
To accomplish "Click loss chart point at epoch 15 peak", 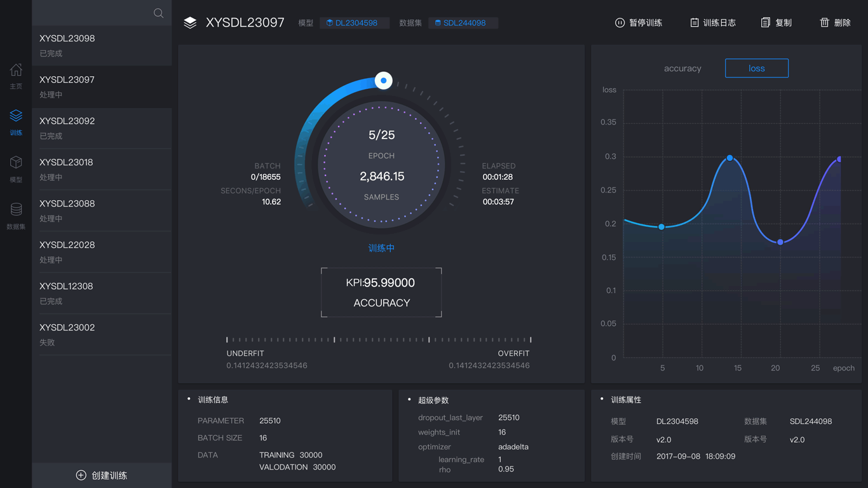I will tap(729, 158).
